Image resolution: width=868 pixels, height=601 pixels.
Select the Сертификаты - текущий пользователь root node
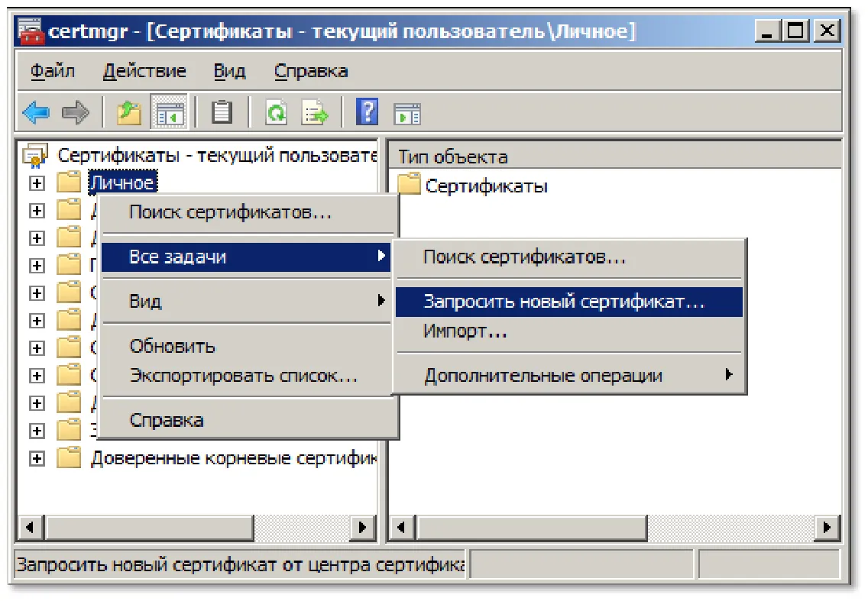(x=217, y=156)
